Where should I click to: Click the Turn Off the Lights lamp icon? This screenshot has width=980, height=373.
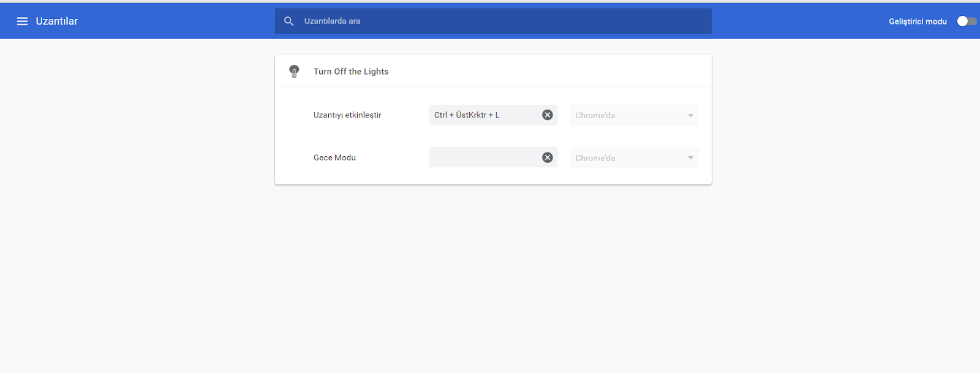click(294, 72)
